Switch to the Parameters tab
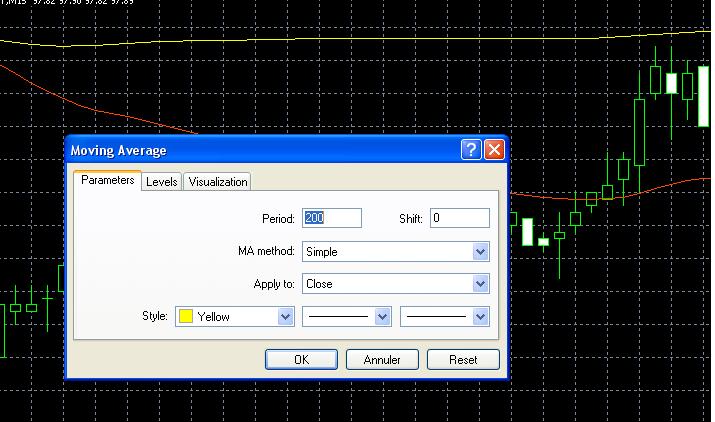The image size is (715, 422). point(107,181)
